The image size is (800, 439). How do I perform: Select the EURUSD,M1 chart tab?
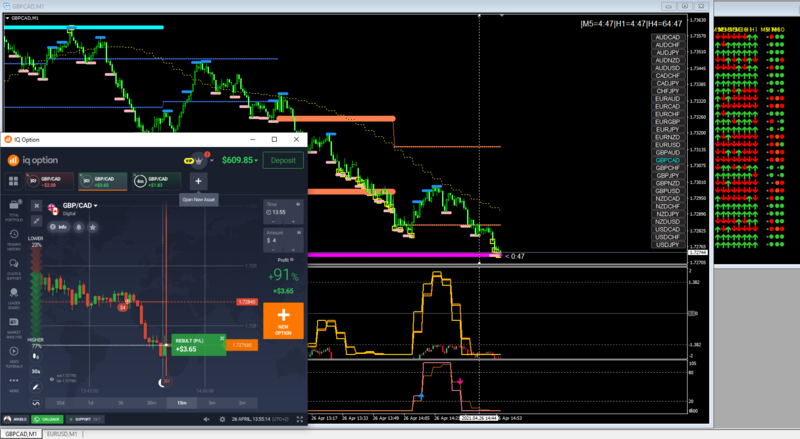62,434
